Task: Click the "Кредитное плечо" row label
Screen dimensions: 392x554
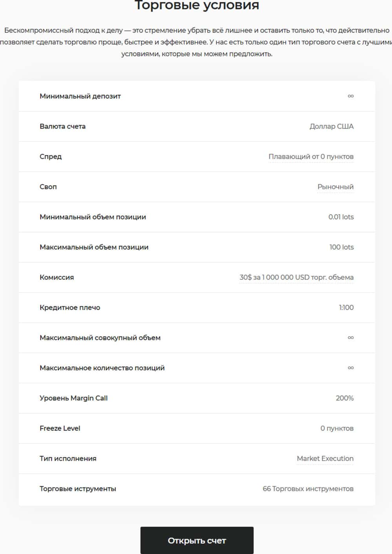Action: [x=70, y=307]
